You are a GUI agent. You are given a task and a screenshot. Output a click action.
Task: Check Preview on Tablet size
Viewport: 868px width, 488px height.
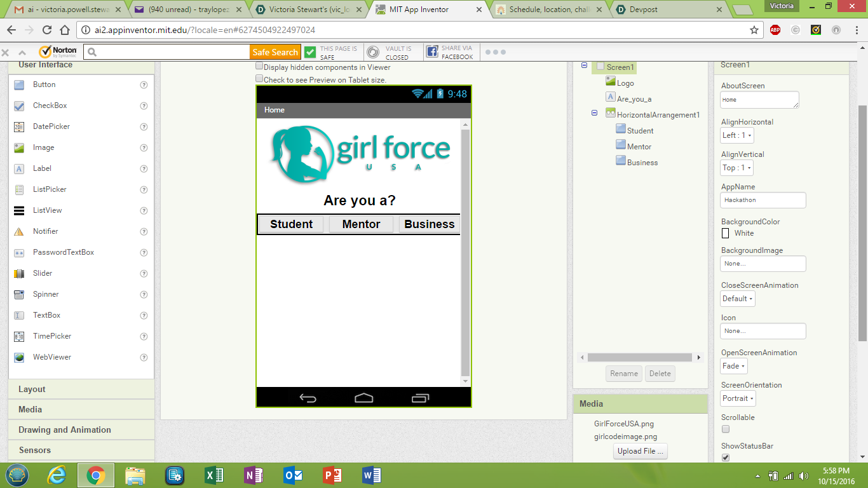coord(259,78)
